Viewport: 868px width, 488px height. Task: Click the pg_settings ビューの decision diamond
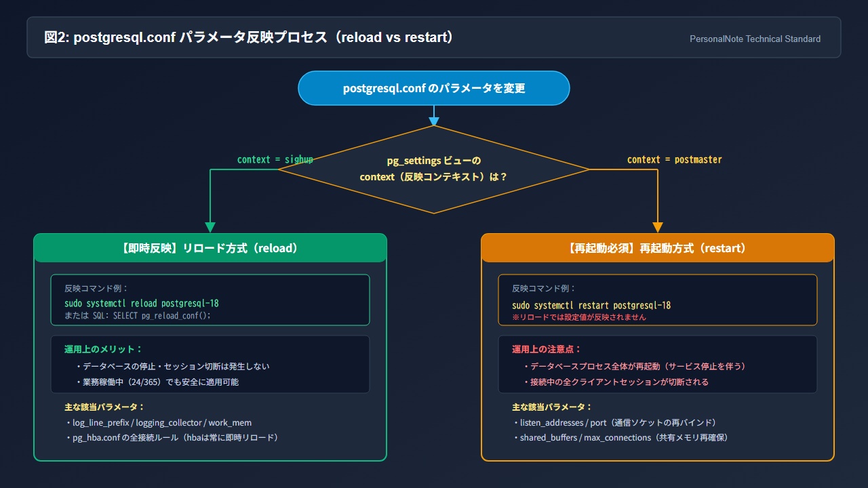coord(434,169)
